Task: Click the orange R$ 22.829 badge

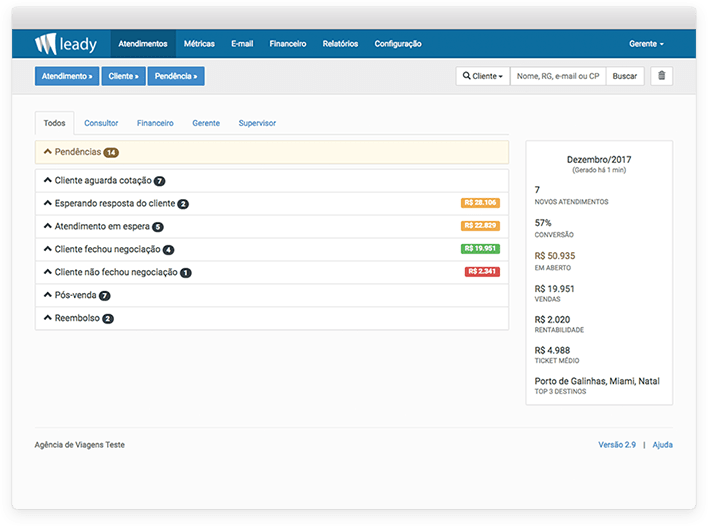Action: pyautogui.click(x=480, y=226)
